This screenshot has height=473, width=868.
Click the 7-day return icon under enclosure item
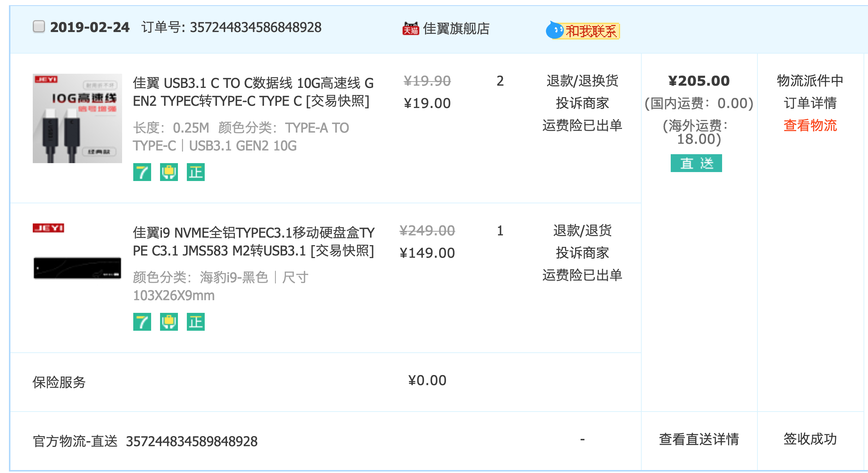142,322
